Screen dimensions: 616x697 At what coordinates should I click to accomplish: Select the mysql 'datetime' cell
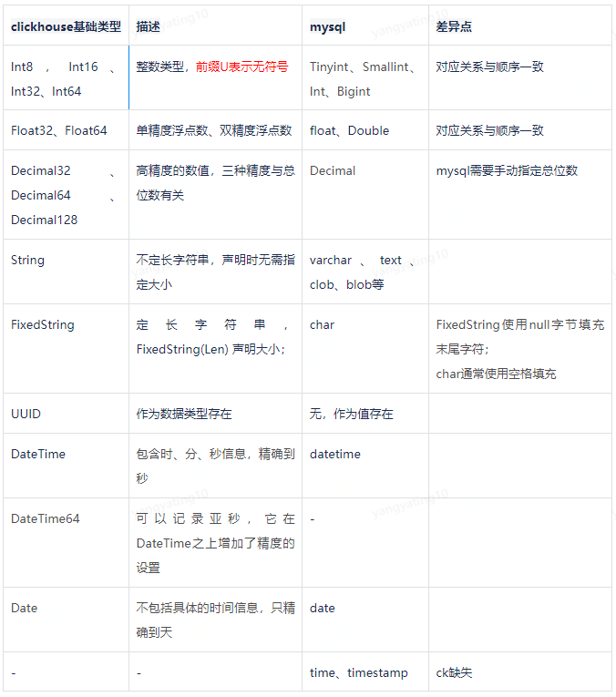364,466
